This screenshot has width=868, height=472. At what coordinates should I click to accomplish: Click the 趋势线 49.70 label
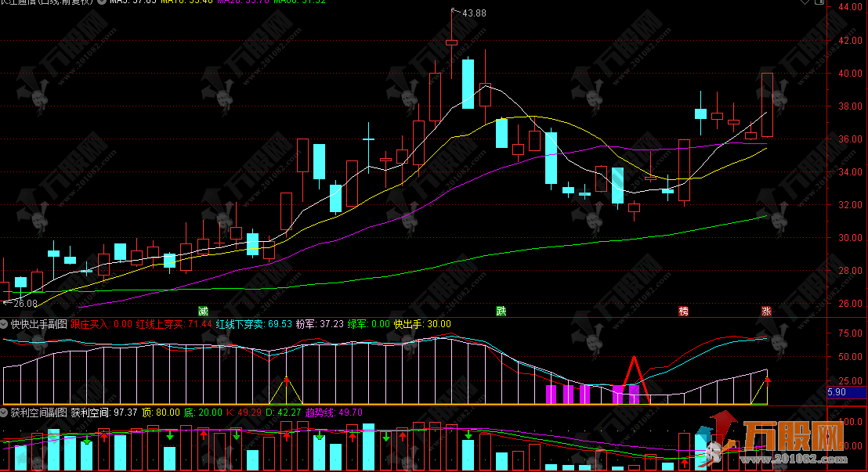(308, 412)
